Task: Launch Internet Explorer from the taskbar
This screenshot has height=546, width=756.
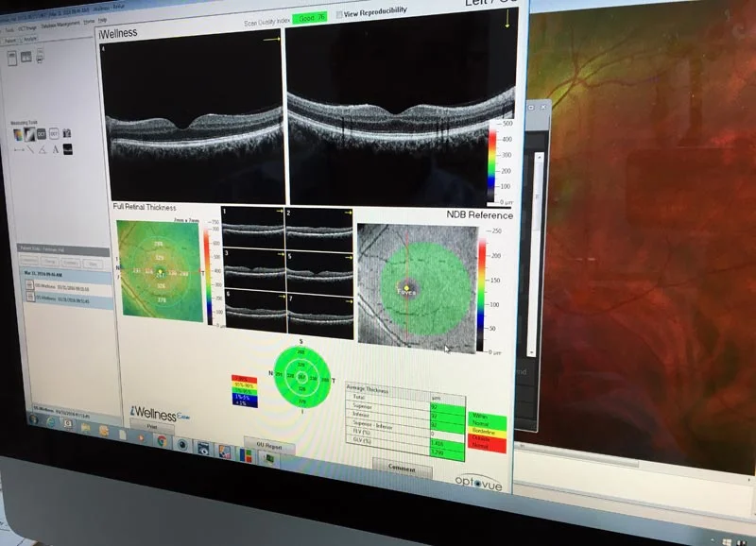Action: pyautogui.click(x=51, y=421)
